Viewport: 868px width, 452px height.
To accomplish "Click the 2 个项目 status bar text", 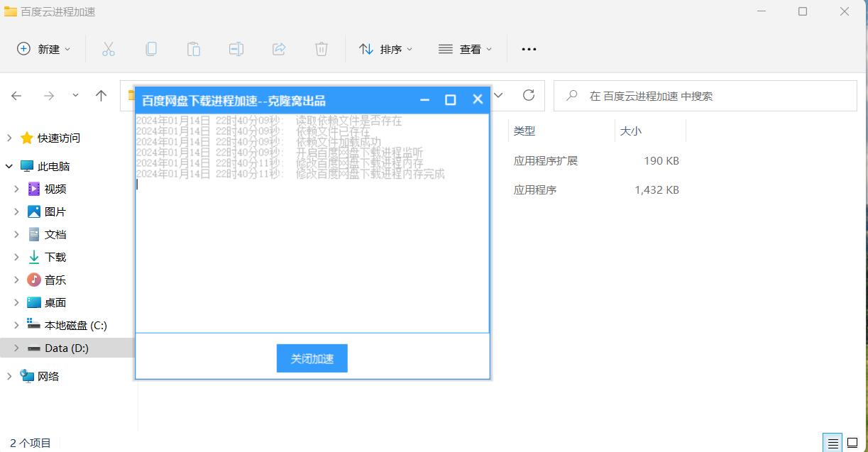I will point(31,443).
